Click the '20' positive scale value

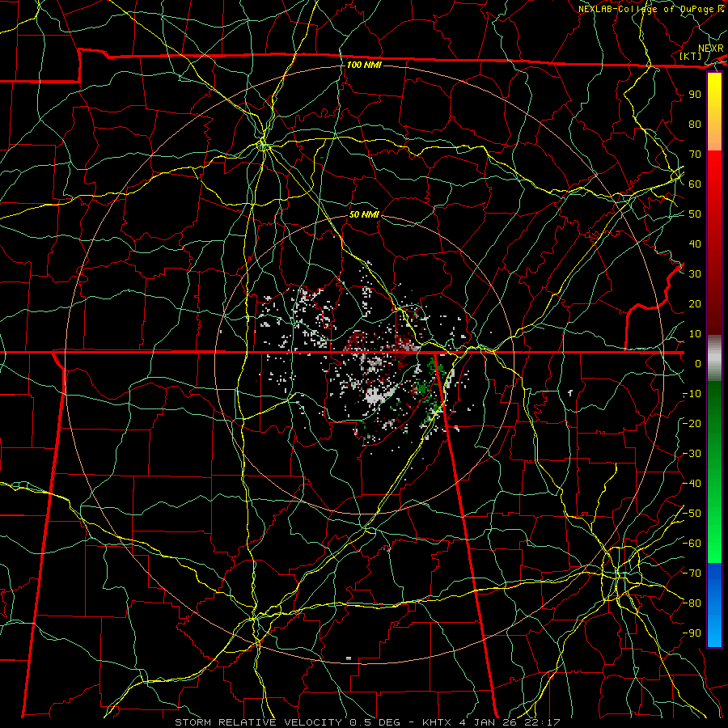pos(695,304)
